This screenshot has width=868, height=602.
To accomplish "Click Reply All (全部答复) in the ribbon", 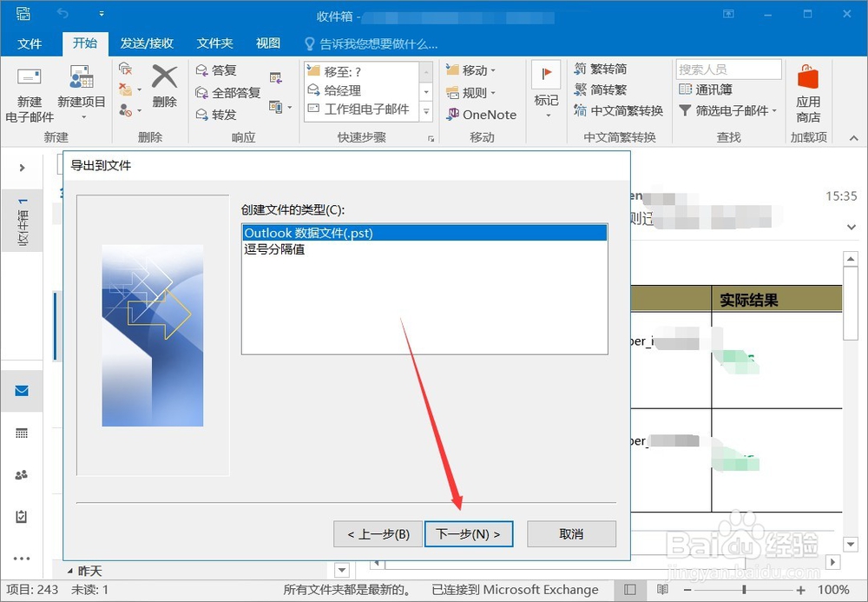I will 228,92.
